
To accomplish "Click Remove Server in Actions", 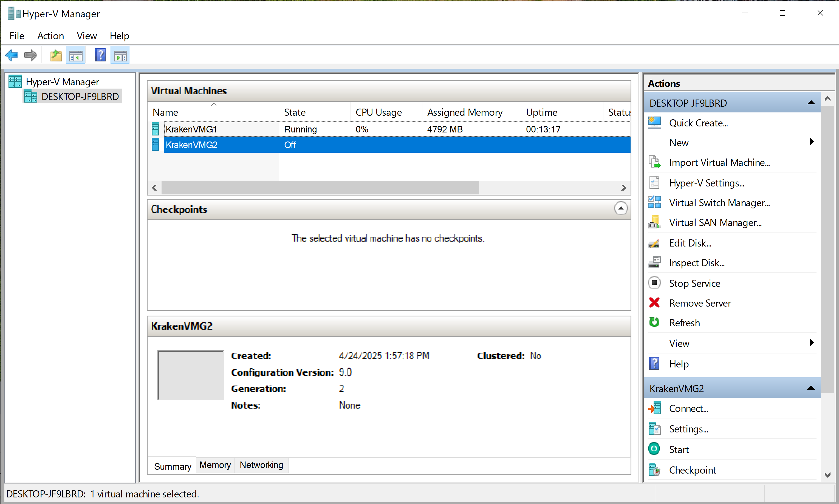I will (x=699, y=303).
